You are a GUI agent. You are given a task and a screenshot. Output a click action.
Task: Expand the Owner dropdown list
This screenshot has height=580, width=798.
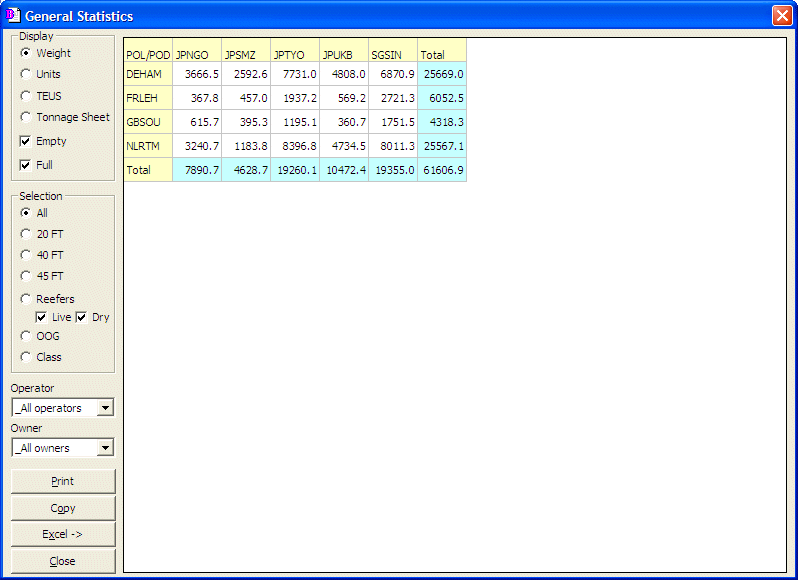pos(106,448)
